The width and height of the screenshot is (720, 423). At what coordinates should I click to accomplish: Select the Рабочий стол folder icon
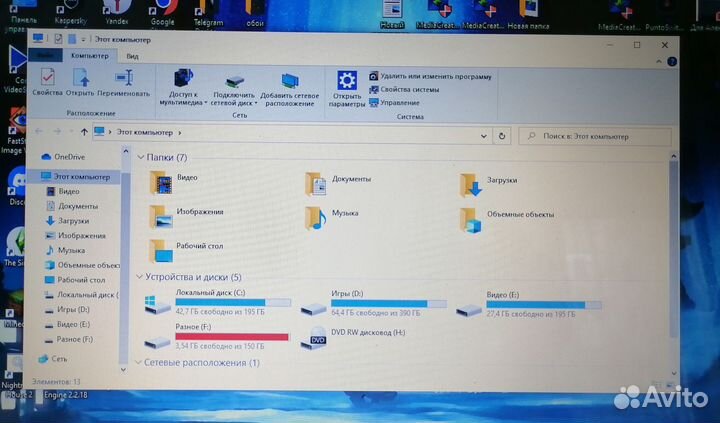coord(161,251)
